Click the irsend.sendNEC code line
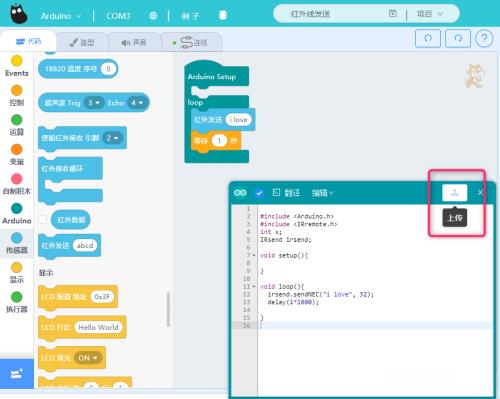Image resolution: width=500 pixels, height=399 pixels. click(x=320, y=294)
